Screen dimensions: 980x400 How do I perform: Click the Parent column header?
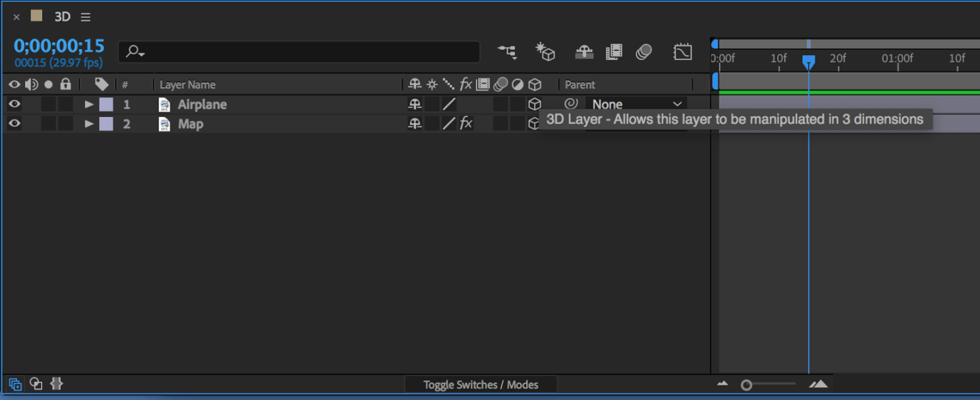[580, 84]
